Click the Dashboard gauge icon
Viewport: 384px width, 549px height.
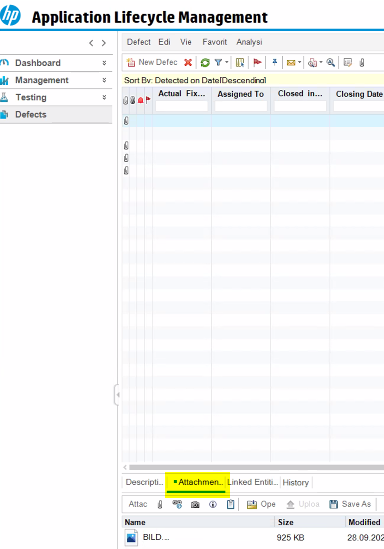coord(4,63)
